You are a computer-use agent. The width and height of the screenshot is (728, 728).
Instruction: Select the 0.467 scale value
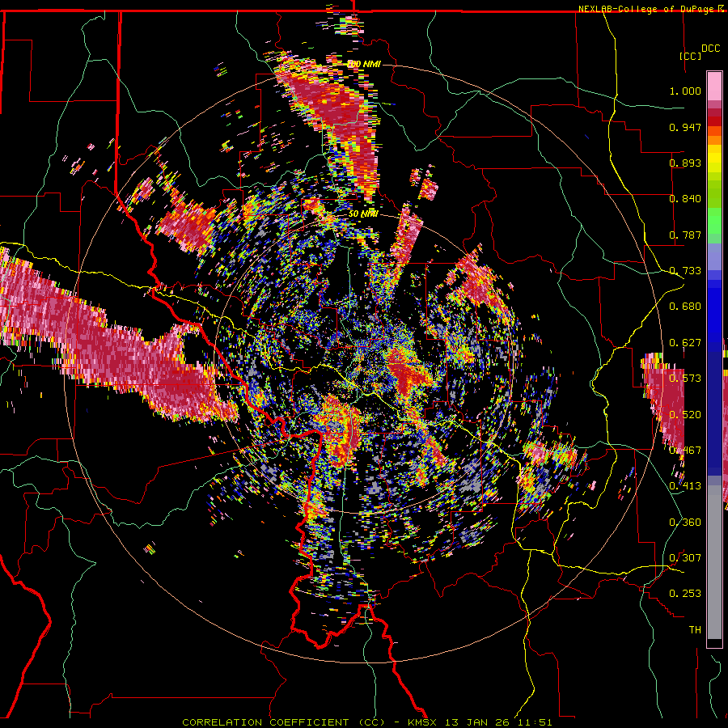pyautogui.click(x=685, y=451)
